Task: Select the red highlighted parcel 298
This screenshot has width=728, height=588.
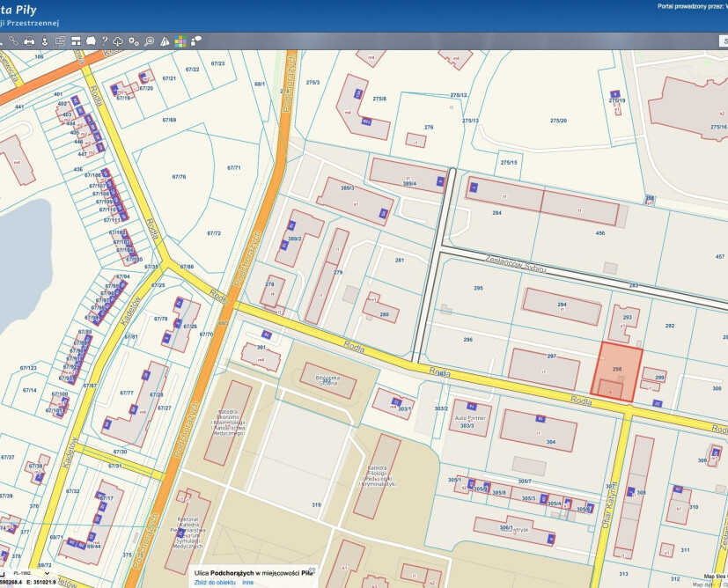Action: point(619,370)
